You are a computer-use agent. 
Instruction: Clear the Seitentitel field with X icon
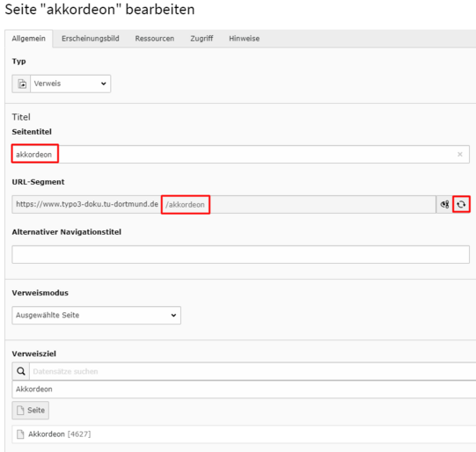460,155
